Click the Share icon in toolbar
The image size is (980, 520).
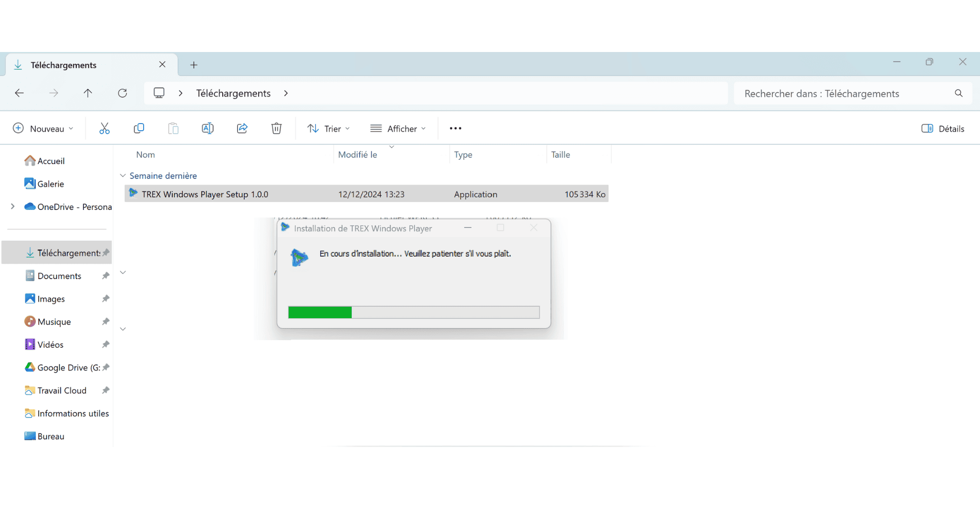pyautogui.click(x=242, y=128)
